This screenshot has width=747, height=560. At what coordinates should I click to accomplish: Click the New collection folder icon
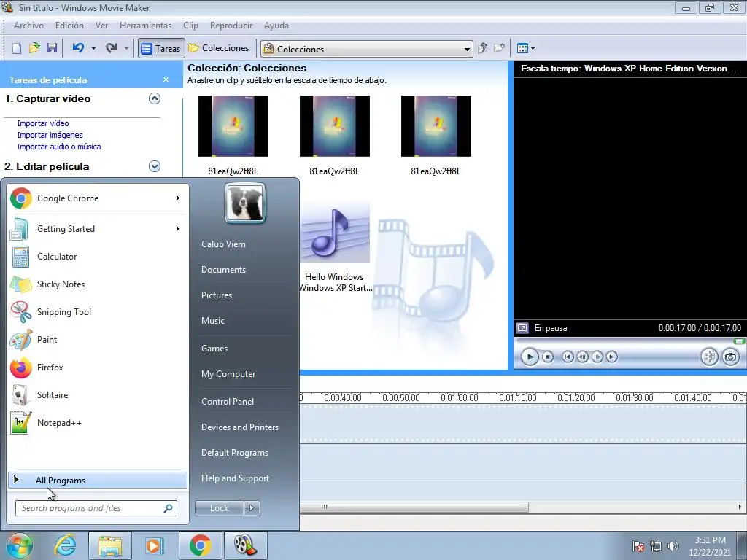pyautogui.click(x=499, y=48)
